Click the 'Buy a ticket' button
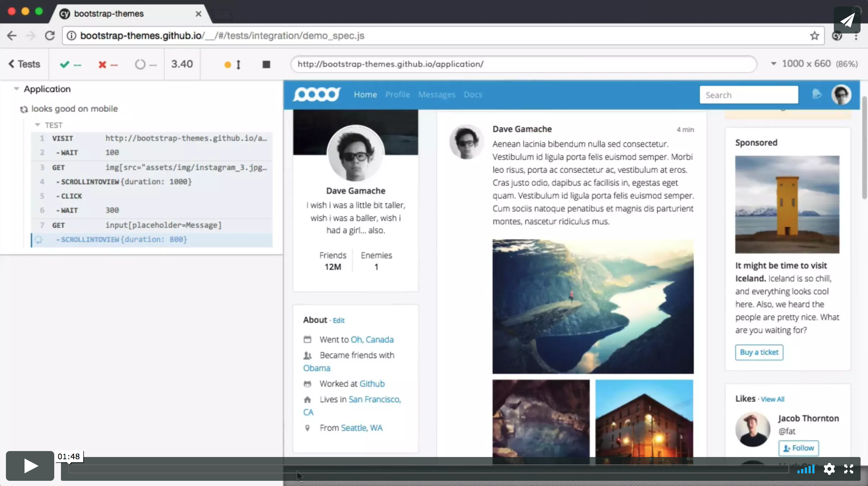This screenshot has height=486, width=868. [x=759, y=352]
